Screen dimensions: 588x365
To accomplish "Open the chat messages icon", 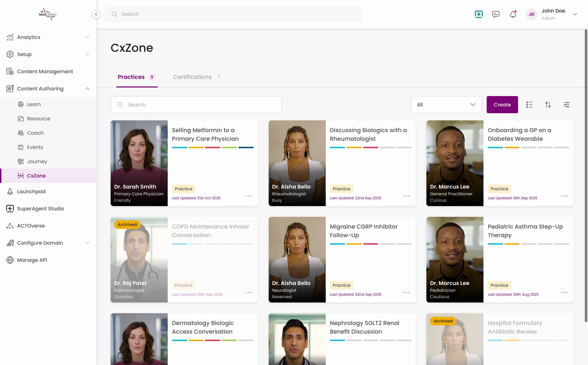I will [x=496, y=14].
